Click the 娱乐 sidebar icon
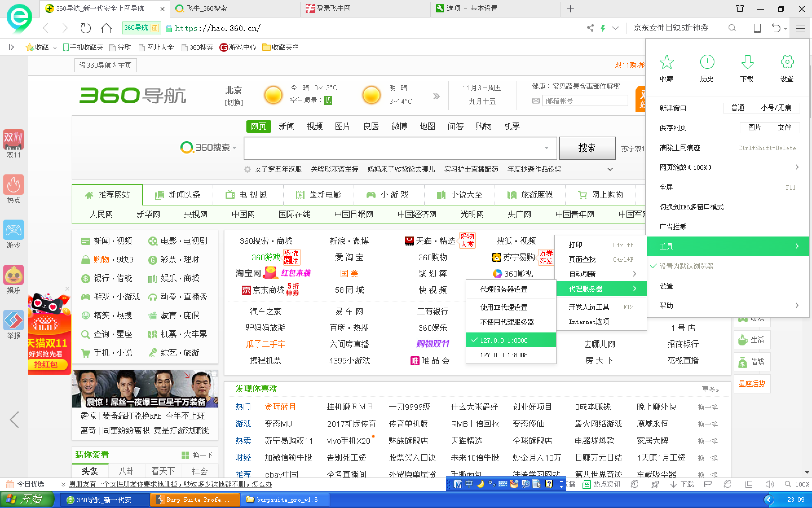 coord(14,275)
